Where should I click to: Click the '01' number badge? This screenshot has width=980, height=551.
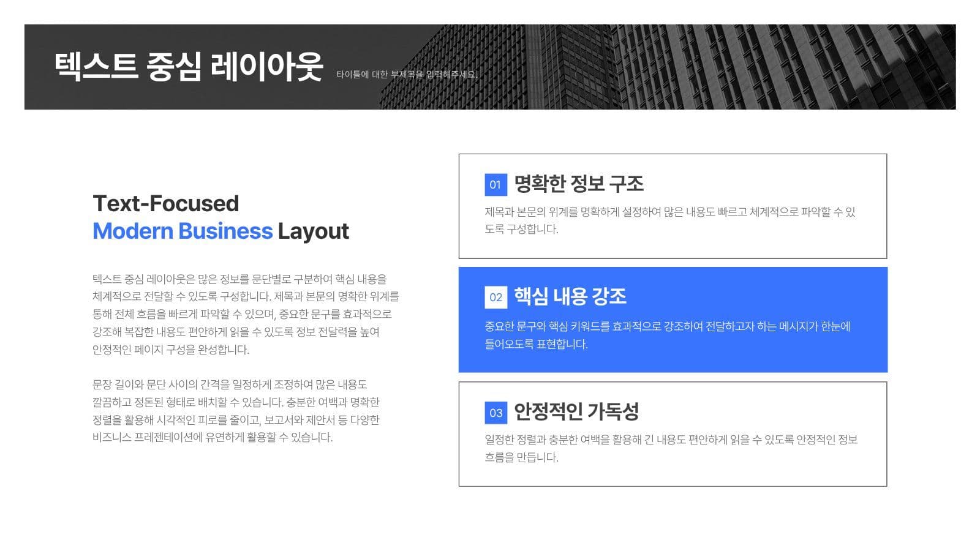(x=496, y=184)
